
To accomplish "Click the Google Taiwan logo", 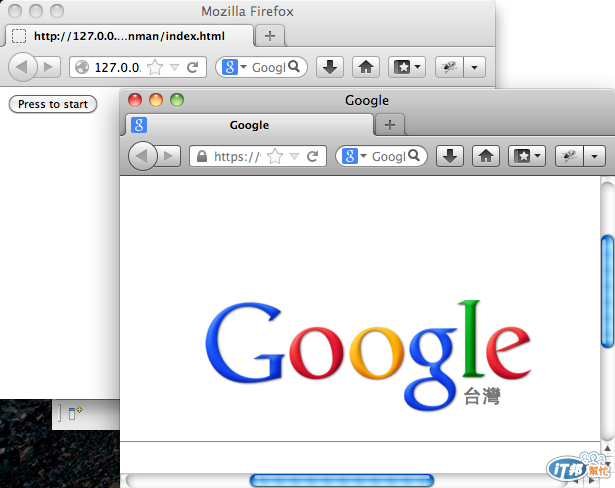I will [x=368, y=355].
